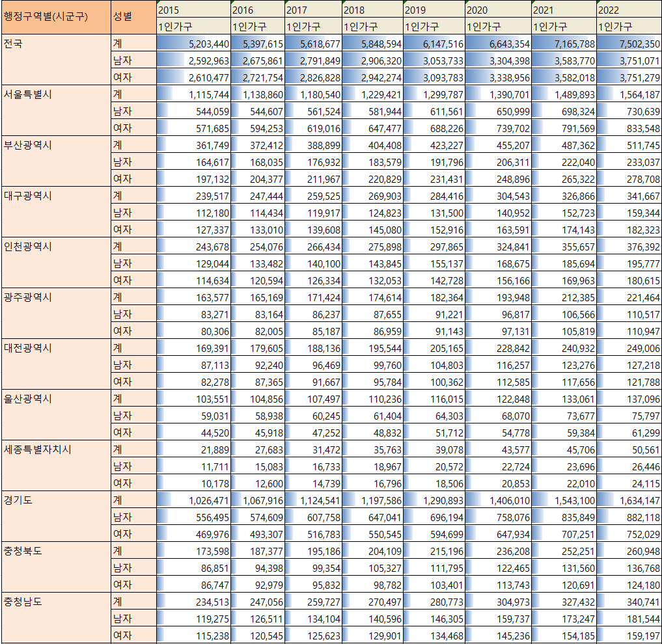
Task: Select the 충청남도 region cell
Action: pyautogui.click(x=56, y=618)
